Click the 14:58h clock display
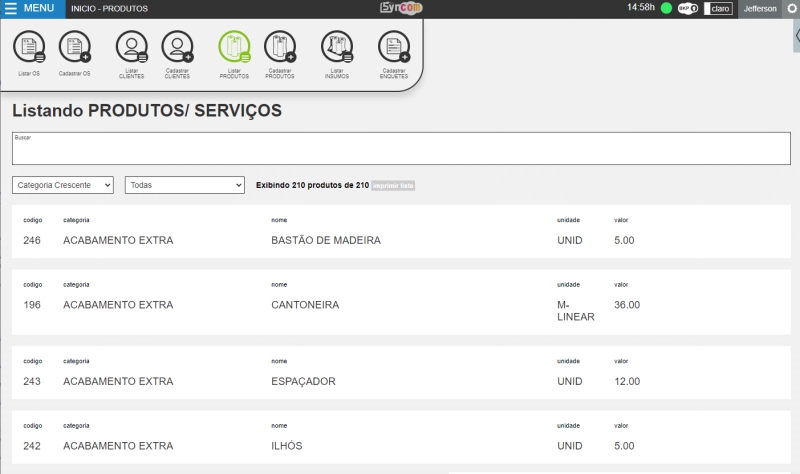This screenshot has width=800, height=474. [641, 7]
